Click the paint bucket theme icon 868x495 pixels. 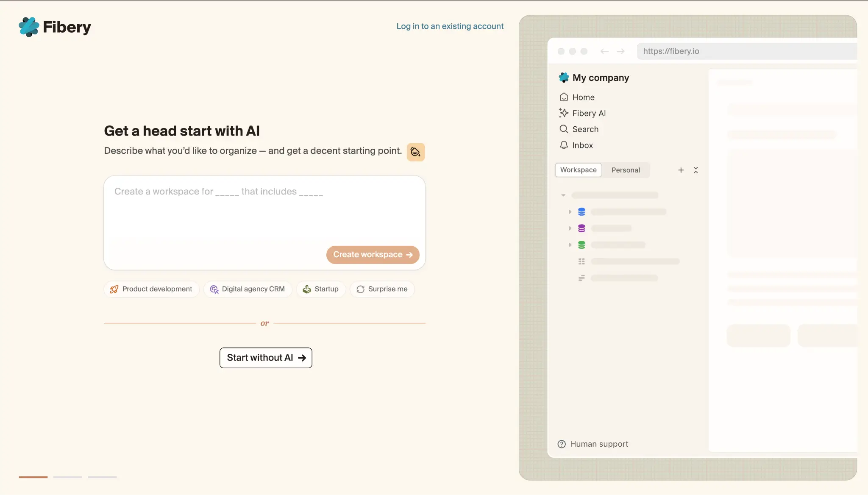pos(416,152)
